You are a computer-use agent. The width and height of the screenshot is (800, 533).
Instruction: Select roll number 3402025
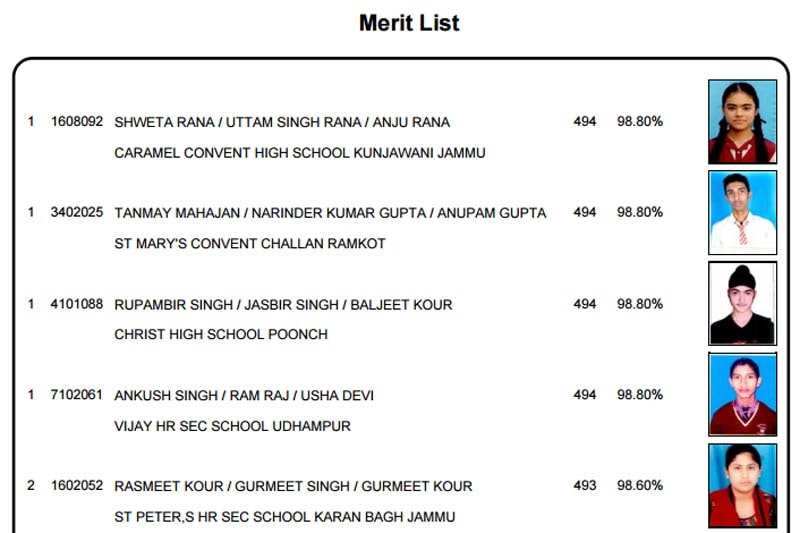pos(77,212)
